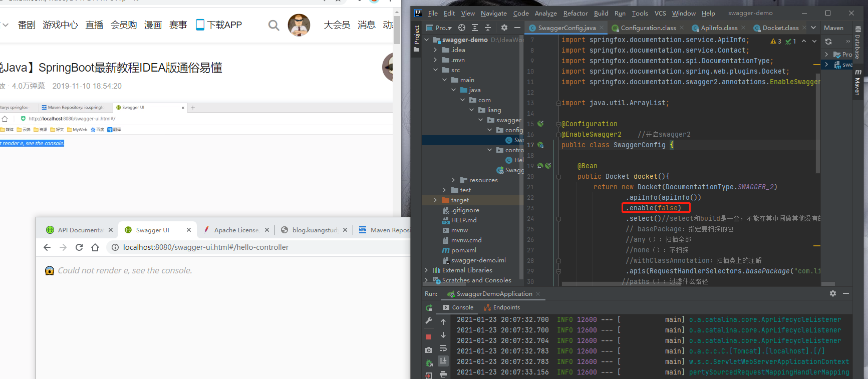Expand the .mvn folder
Viewport: 868px width, 379px height.
tap(436, 60)
